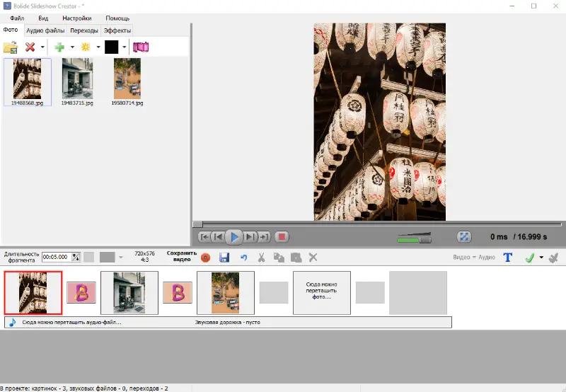The height and width of the screenshot is (392, 566).
Task: Open the Эффекты tab
Action: coord(117,30)
